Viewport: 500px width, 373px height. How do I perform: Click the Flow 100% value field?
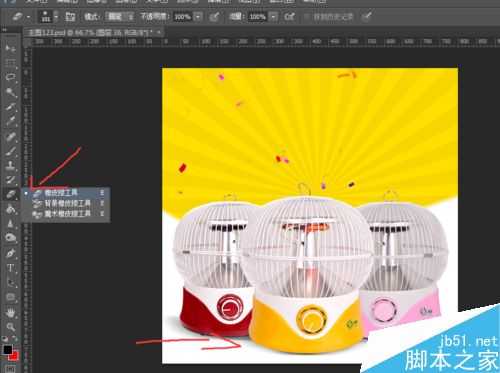pos(258,16)
